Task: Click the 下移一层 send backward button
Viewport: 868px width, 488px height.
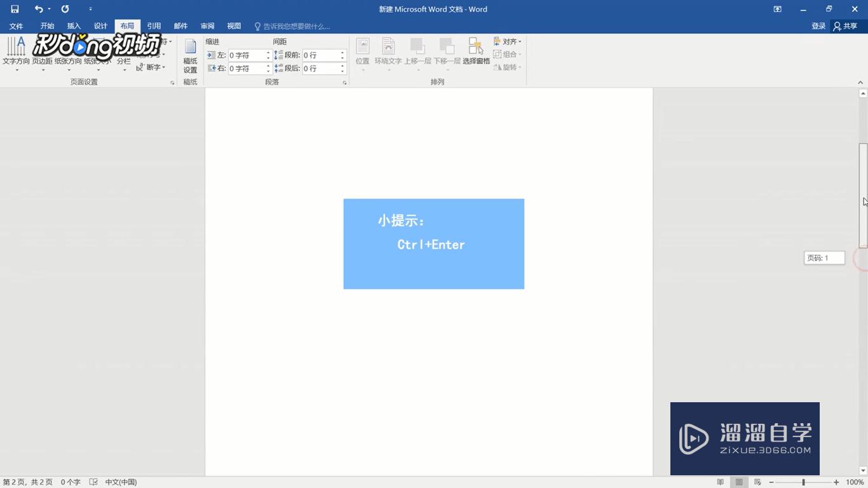Action: tap(447, 54)
